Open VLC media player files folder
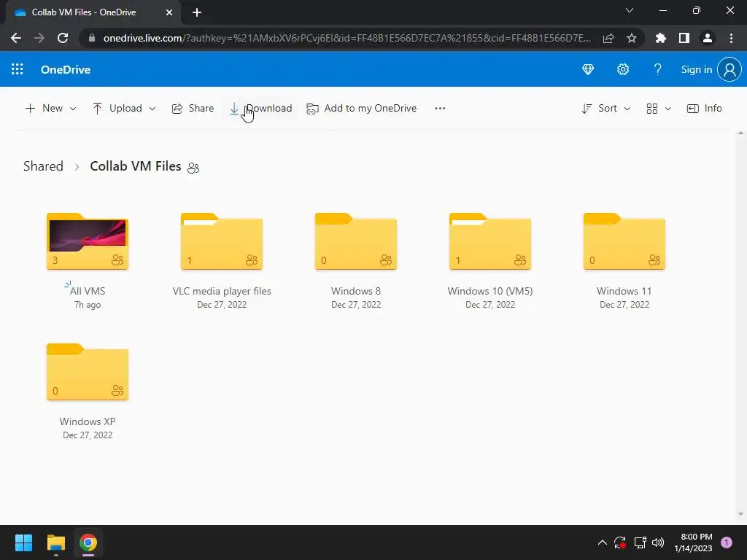This screenshot has width=747, height=560. [x=222, y=241]
